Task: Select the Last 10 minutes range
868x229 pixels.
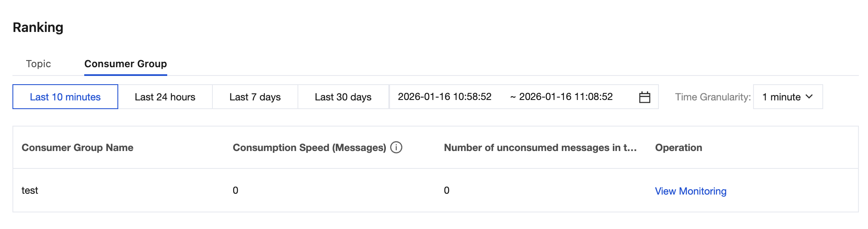Action: (x=65, y=97)
